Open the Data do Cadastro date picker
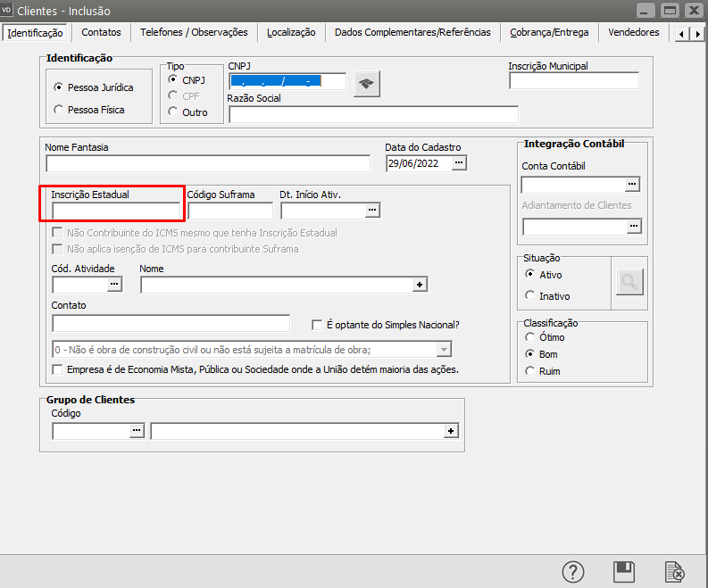Screen dimensions: 708x588 click(459, 163)
